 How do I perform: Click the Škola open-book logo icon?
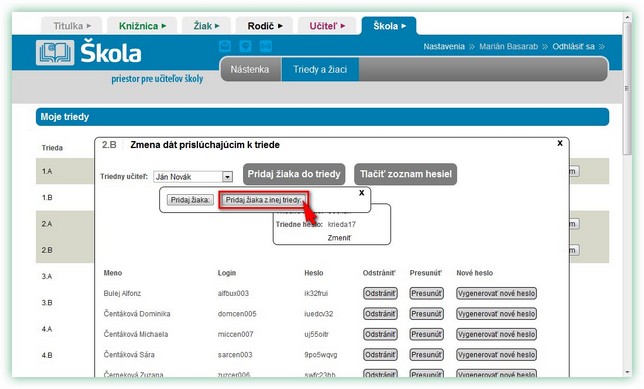click(x=55, y=53)
